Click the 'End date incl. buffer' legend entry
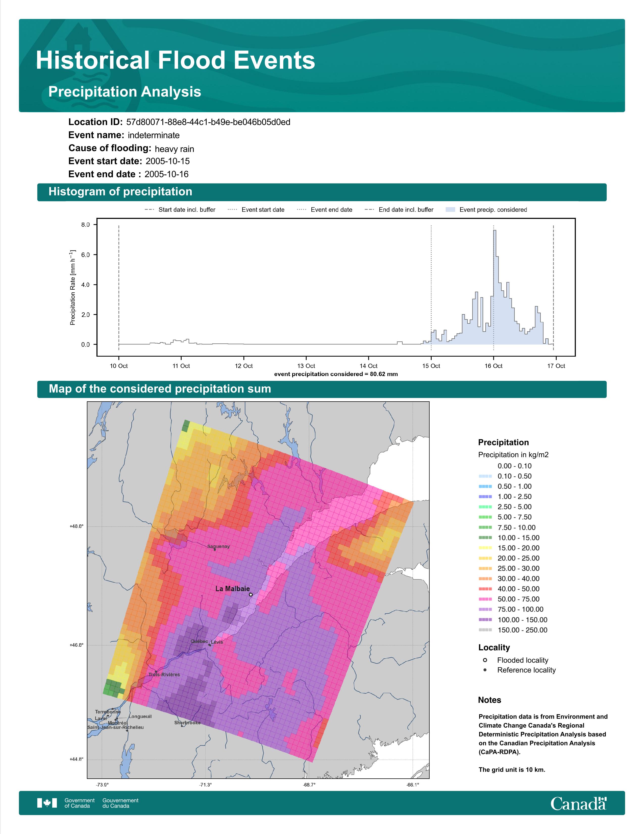The image size is (644, 834). (x=399, y=210)
